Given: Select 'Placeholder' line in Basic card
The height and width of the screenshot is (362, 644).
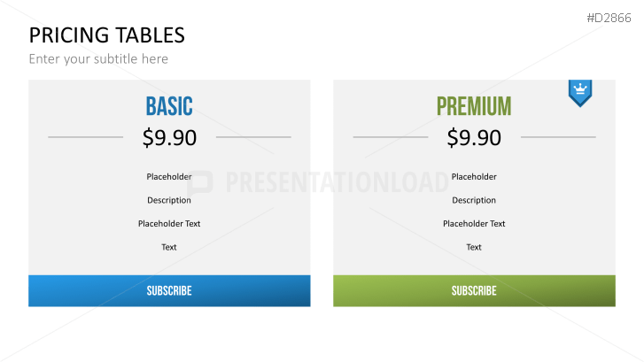Looking at the screenshot, I should [x=169, y=177].
